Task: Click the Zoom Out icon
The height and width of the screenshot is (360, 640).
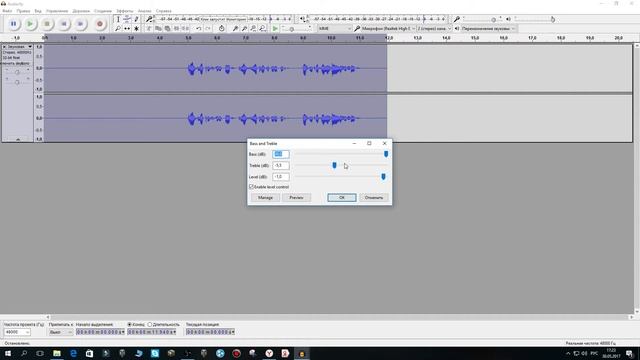Action: (x=244, y=29)
